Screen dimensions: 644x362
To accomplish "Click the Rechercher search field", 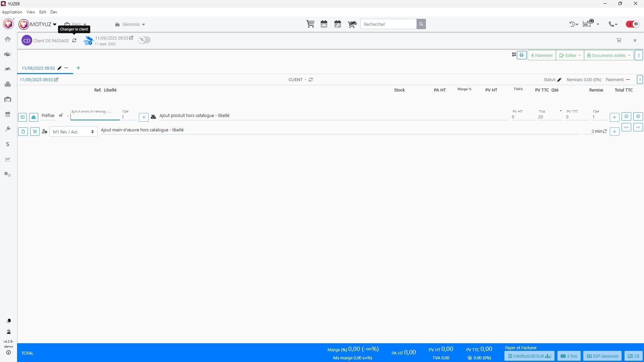I will (388, 24).
